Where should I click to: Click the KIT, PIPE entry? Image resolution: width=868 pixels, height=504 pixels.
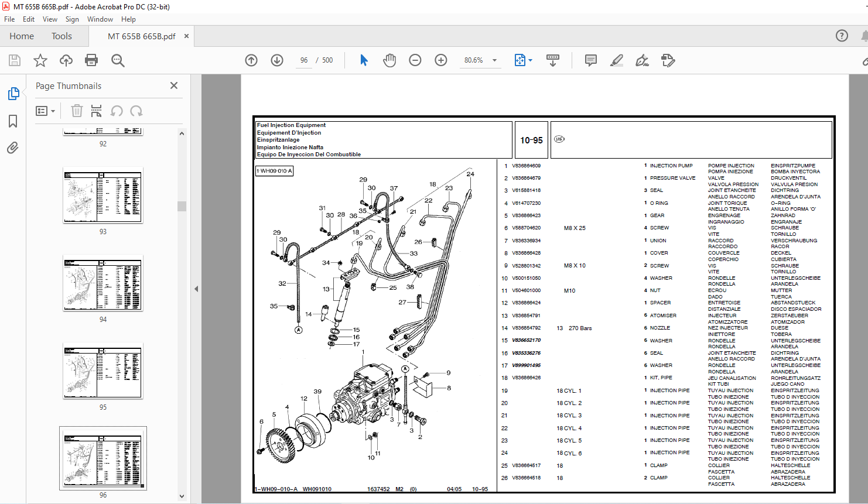661,378
